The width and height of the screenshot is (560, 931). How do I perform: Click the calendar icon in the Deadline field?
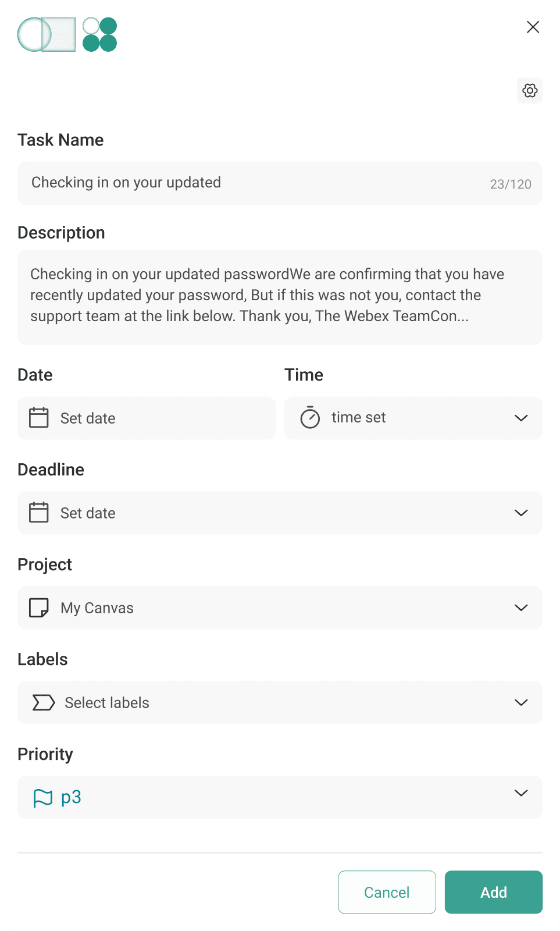coord(39,513)
